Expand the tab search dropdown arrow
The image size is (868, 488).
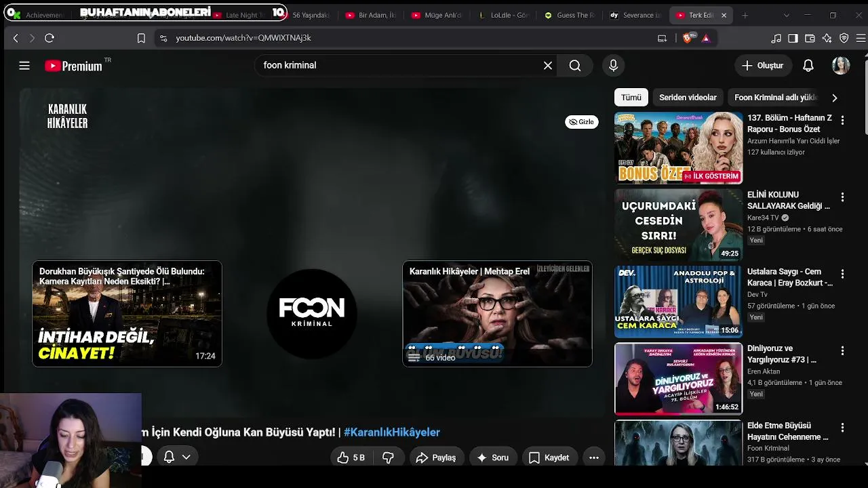click(x=786, y=15)
